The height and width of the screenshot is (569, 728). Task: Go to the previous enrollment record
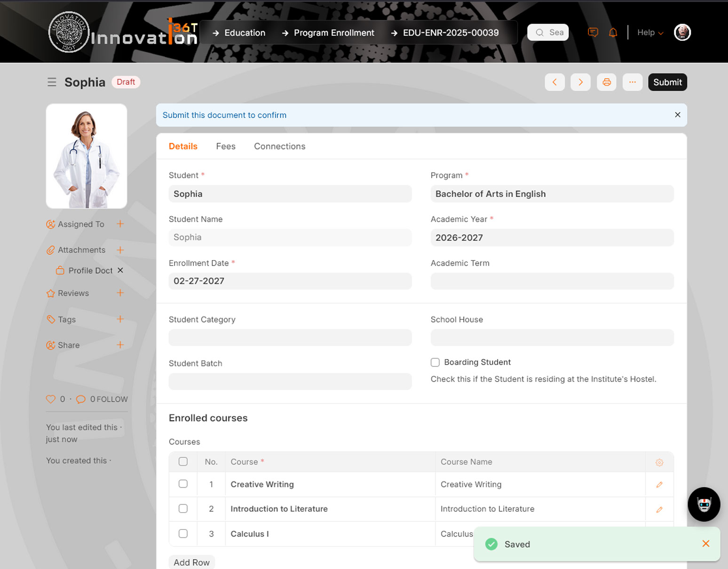(554, 82)
